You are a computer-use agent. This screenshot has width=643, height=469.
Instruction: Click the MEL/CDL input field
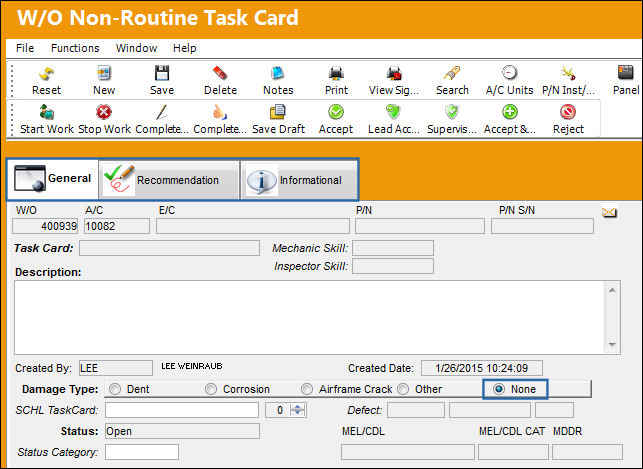click(x=408, y=452)
